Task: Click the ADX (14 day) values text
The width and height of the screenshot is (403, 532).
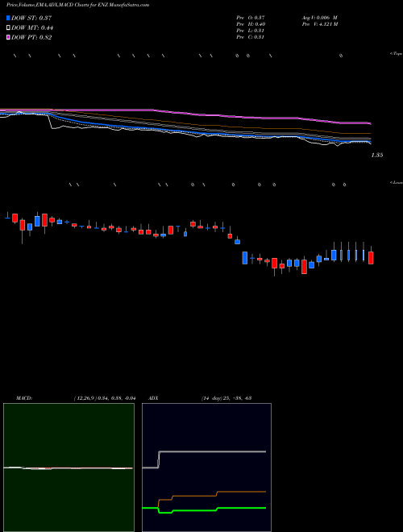Action: pos(226,398)
